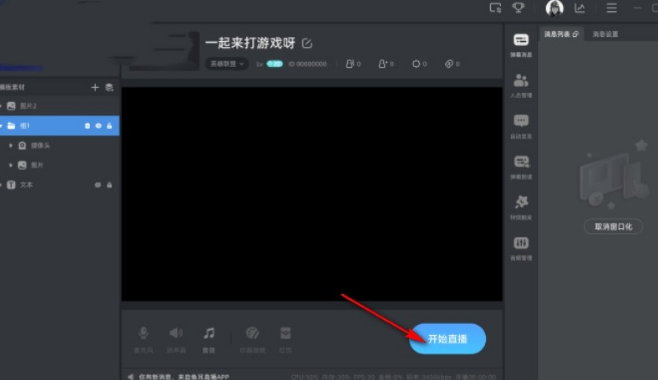
Task: Click the level badge next to Lv
Action: pos(275,64)
